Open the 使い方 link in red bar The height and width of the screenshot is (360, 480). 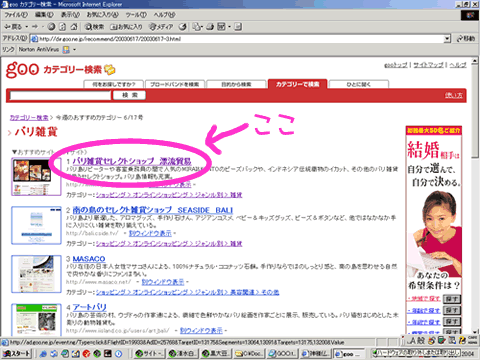pyautogui.click(x=453, y=95)
